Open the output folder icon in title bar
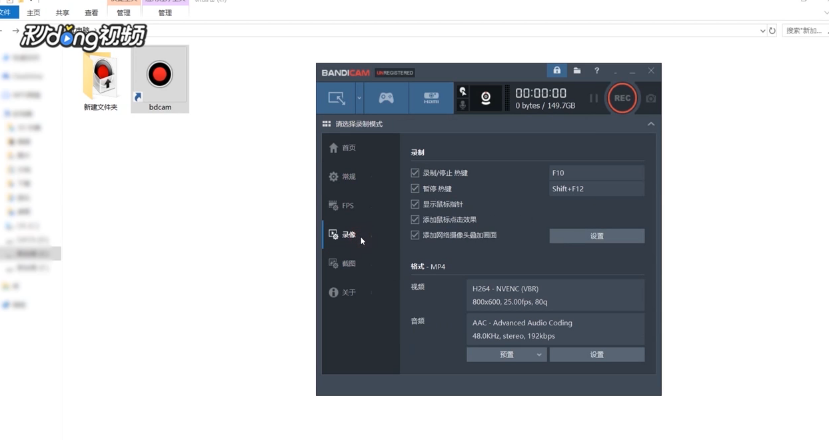 click(577, 70)
